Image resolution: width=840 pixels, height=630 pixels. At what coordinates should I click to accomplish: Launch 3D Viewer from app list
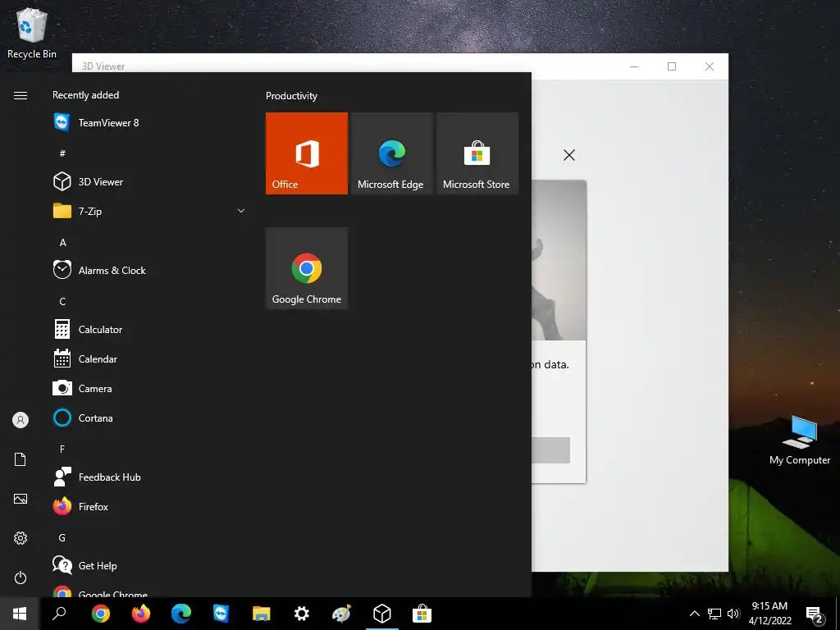pyautogui.click(x=148, y=181)
